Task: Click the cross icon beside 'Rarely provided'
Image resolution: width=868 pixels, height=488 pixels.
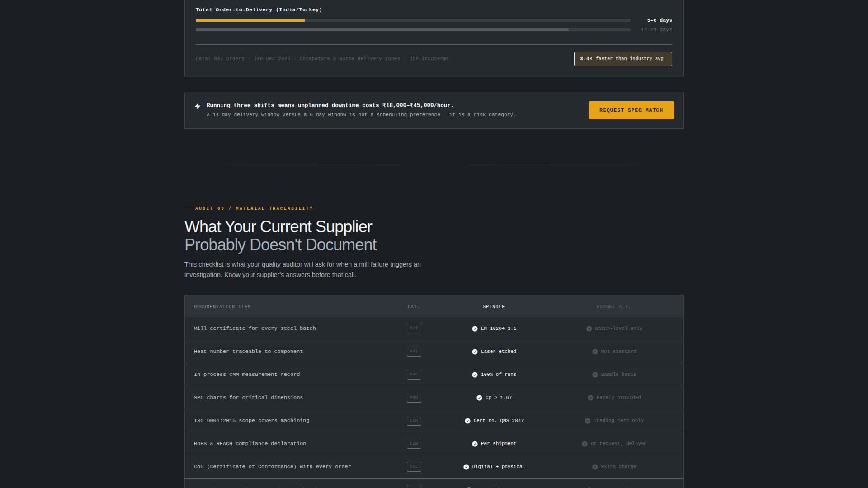Action: click(x=590, y=398)
